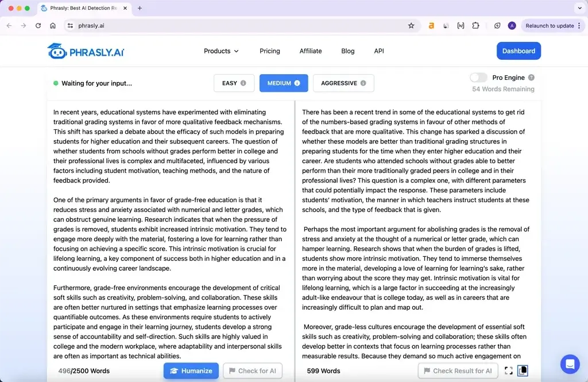Open the gray swirl browser extension

pyautogui.click(x=446, y=25)
